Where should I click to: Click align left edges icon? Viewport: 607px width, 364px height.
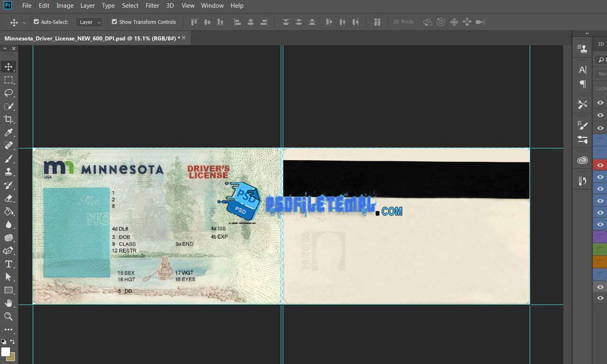[x=238, y=22]
